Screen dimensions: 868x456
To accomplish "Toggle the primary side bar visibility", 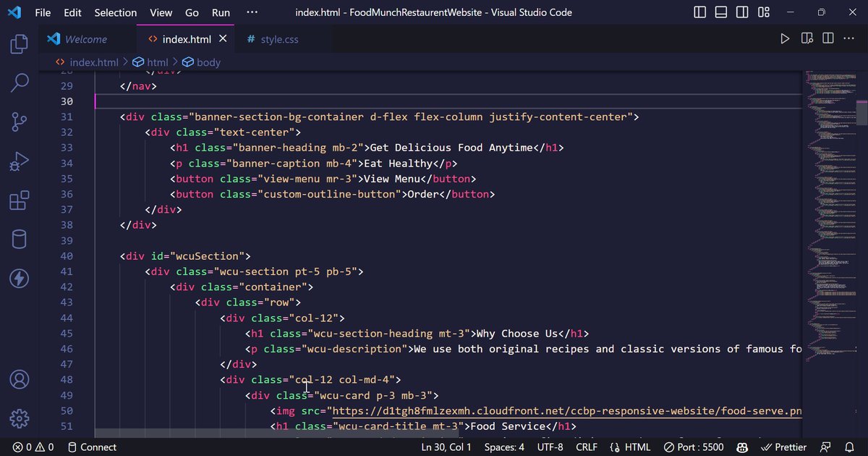I will (x=700, y=12).
